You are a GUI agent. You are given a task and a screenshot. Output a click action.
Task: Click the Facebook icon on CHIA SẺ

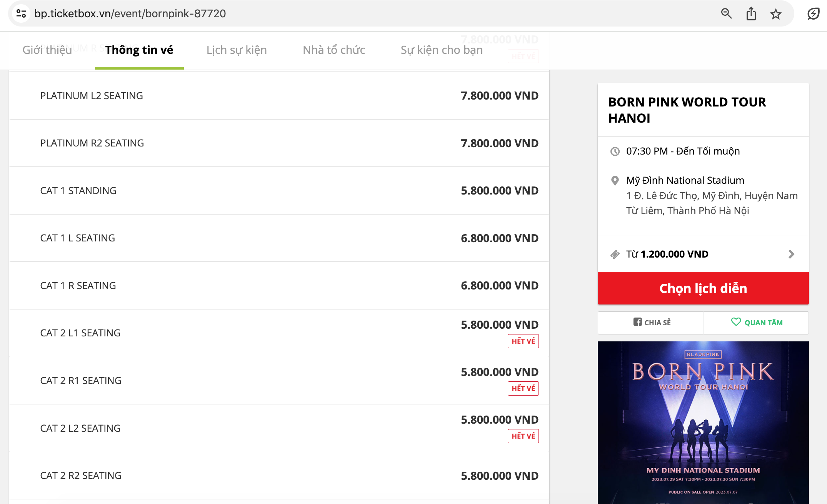coord(637,322)
